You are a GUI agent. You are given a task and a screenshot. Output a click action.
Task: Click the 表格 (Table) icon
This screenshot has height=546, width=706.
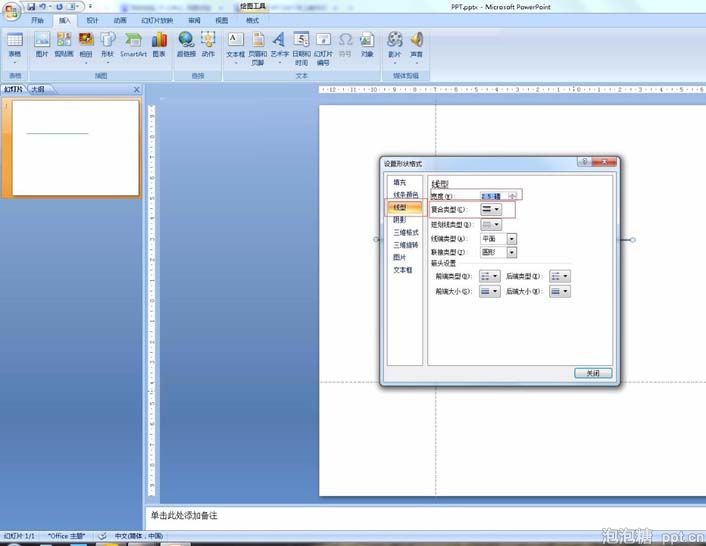tap(15, 43)
